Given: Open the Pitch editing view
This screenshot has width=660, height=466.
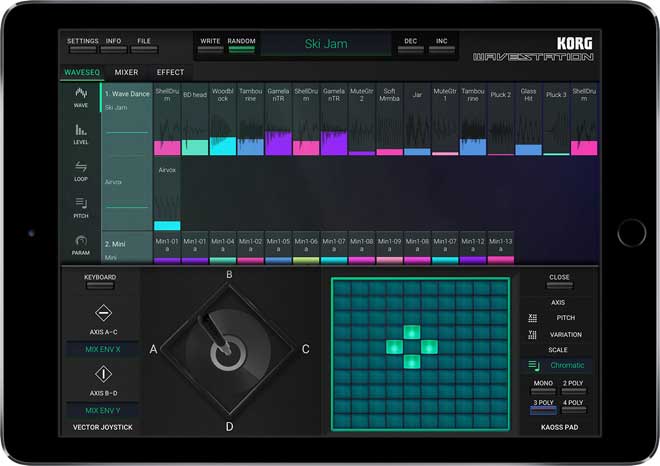Looking at the screenshot, I should 80,207.
